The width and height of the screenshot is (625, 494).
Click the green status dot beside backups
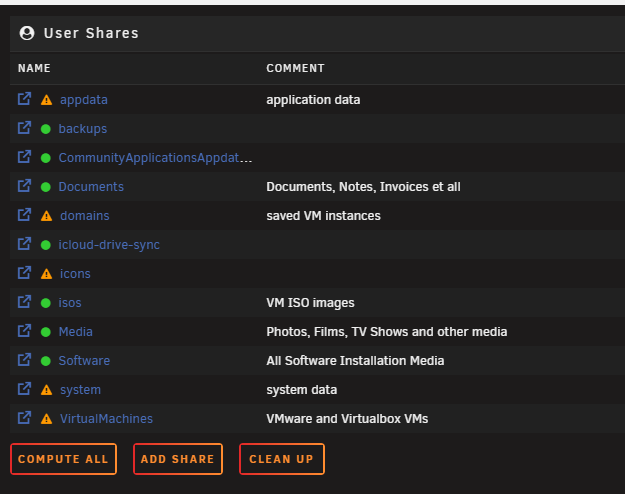coord(46,129)
